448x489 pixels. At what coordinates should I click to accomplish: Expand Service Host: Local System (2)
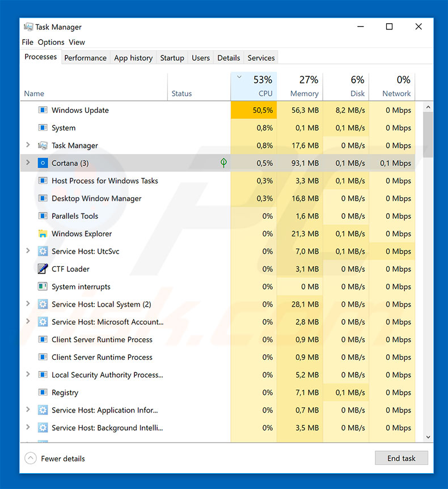point(28,304)
